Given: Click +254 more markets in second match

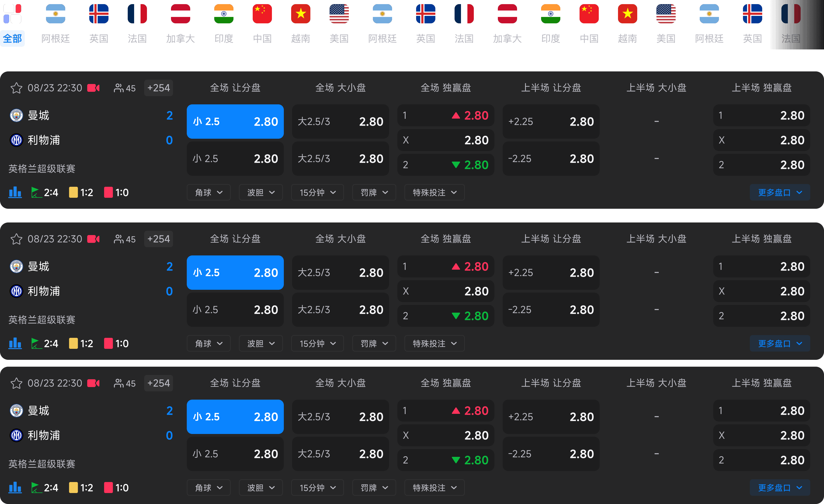Looking at the screenshot, I should (159, 239).
